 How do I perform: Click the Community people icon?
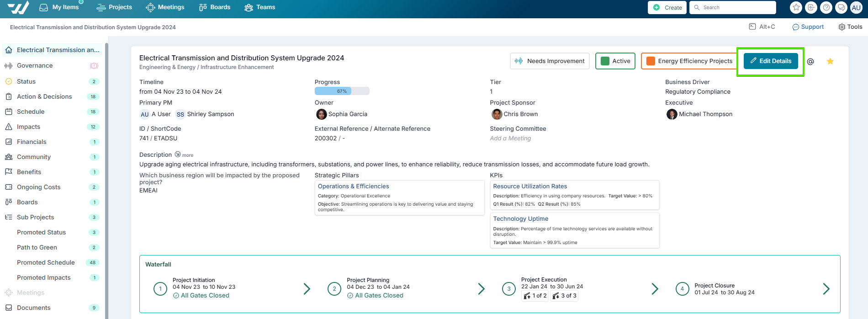coord(9,157)
